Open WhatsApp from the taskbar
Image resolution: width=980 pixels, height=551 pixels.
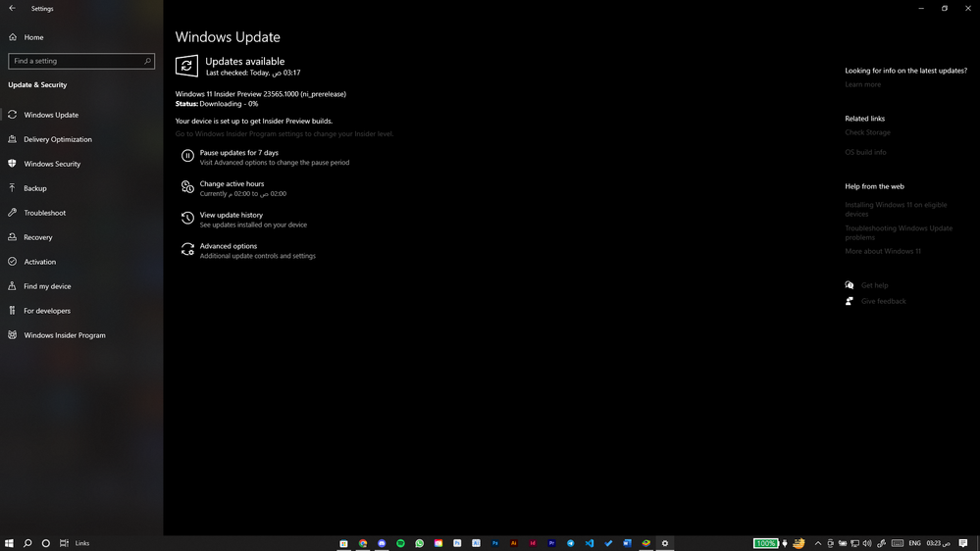(420, 543)
